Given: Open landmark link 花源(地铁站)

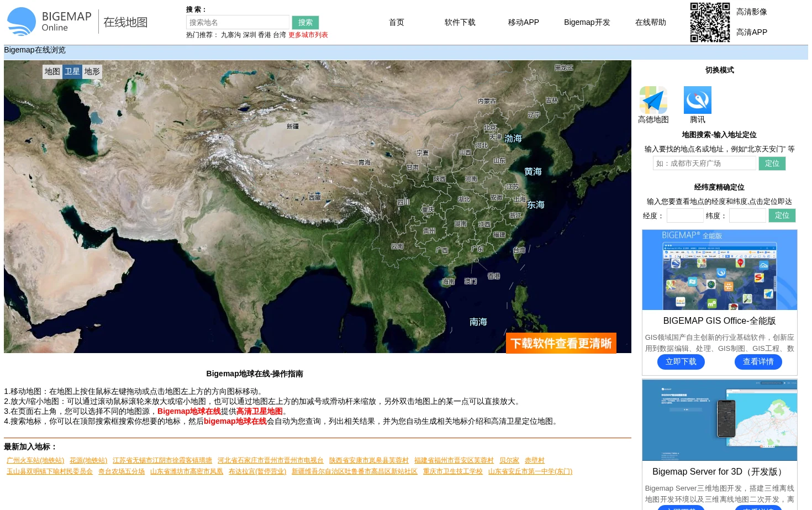Looking at the screenshot, I should (x=88, y=460).
